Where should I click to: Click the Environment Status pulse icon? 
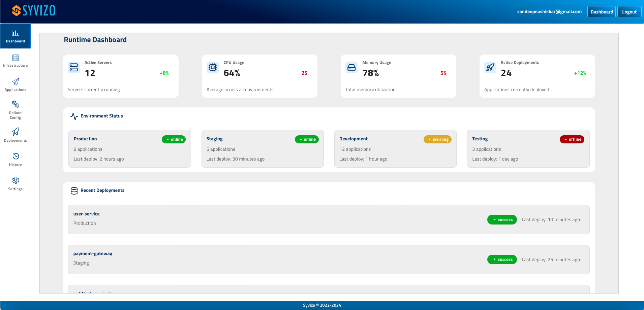point(74,116)
